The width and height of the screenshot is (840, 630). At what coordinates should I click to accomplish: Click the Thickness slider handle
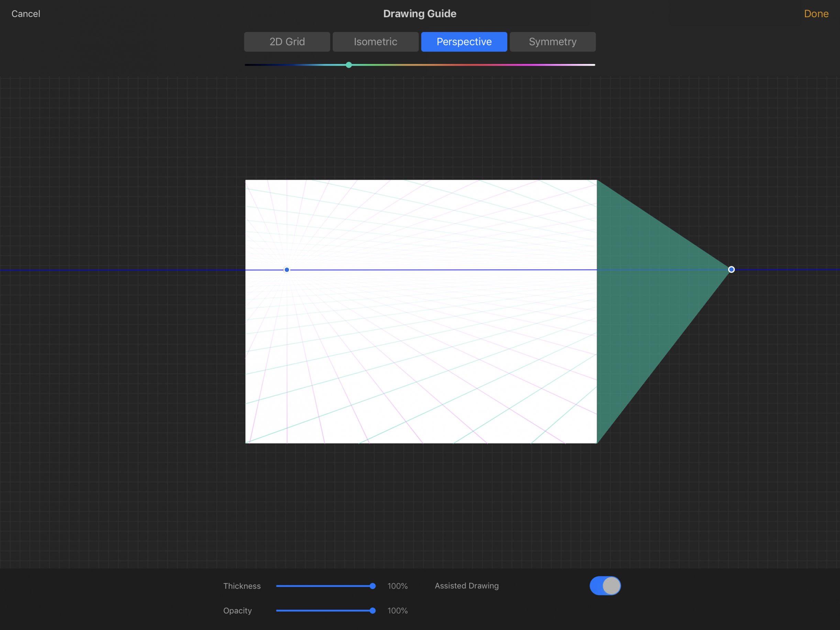(x=373, y=586)
